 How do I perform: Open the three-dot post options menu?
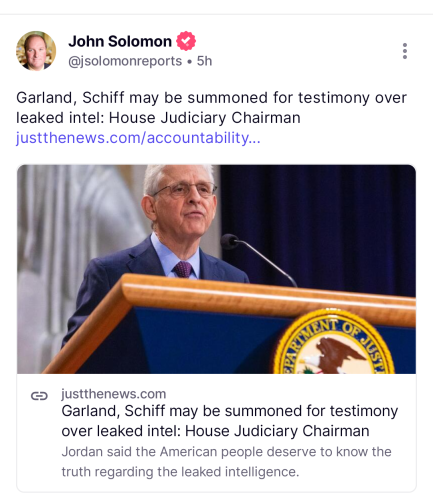(x=405, y=51)
